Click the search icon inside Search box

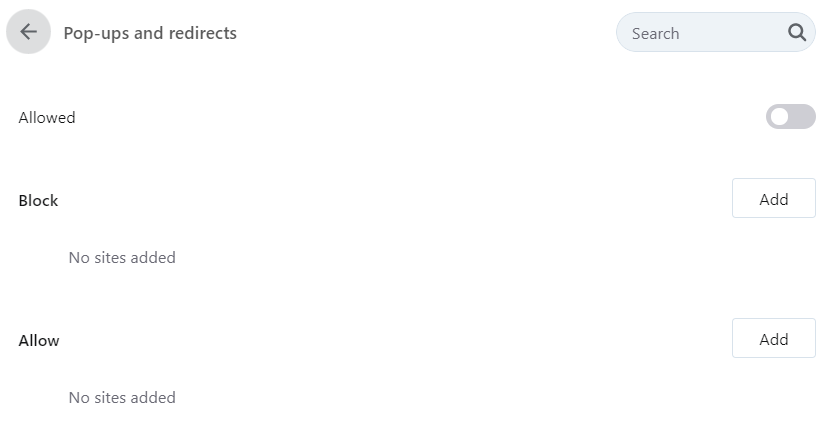[797, 32]
